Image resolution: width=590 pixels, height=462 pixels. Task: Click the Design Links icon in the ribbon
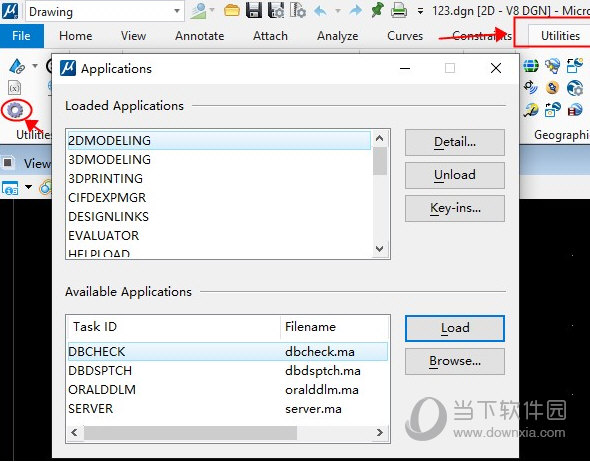tap(17, 66)
